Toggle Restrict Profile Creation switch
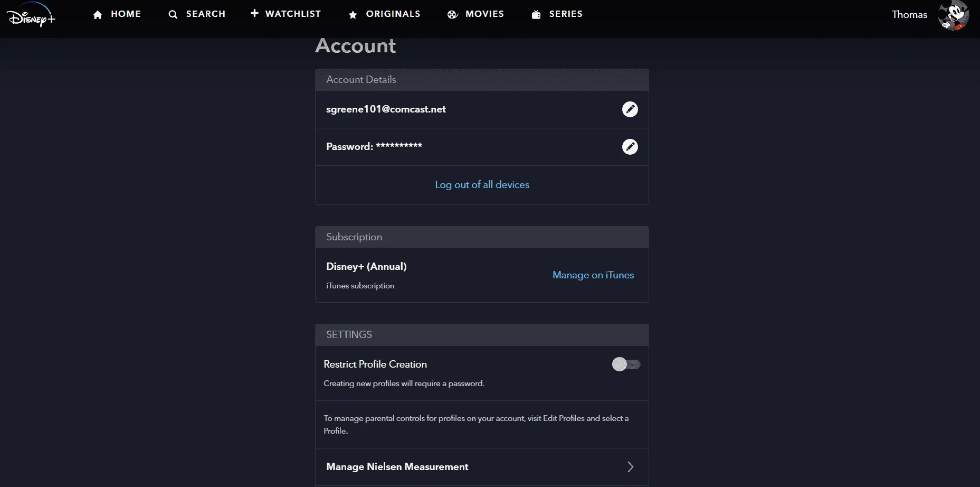This screenshot has width=980, height=487. point(626,364)
